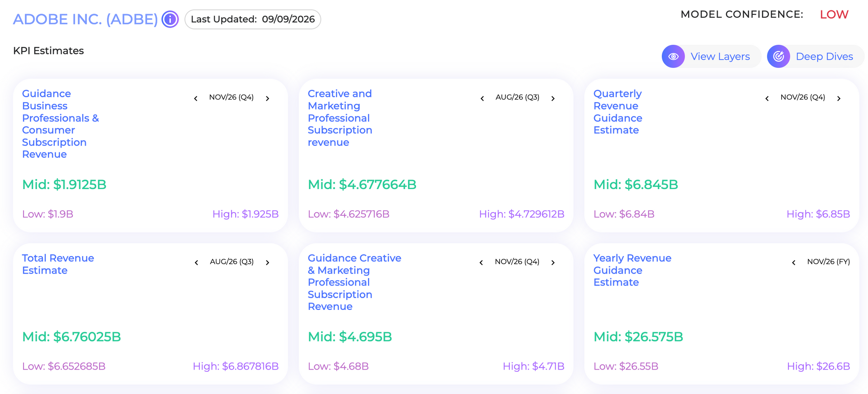Click High: $6.85B value
The image size is (868, 394).
[x=818, y=214]
